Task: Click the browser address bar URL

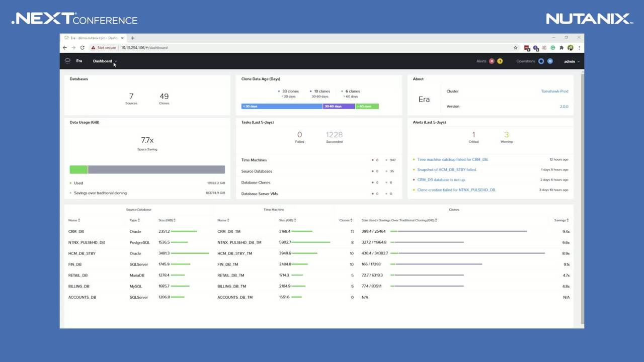Action: coord(144,48)
